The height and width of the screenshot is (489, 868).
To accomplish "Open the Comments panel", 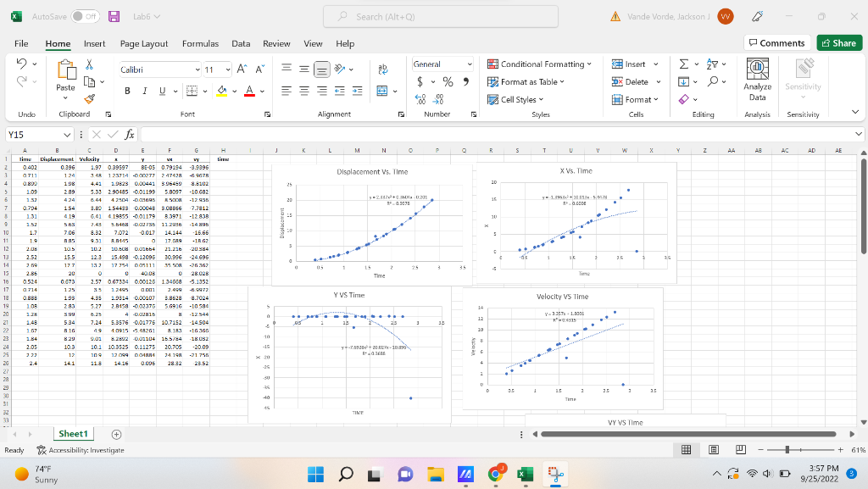I will pos(776,42).
